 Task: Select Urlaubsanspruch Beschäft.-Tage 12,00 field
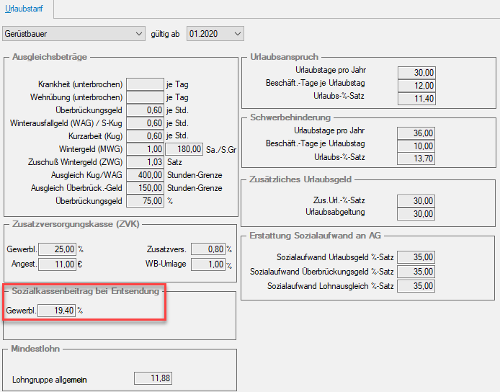pyautogui.click(x=417, y=86)
